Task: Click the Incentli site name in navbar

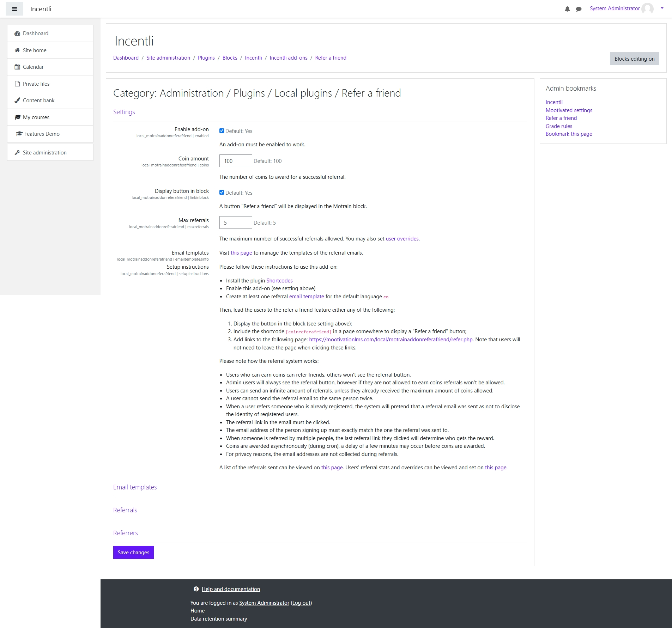Action: pyautogui.click(x=41, y=9)
